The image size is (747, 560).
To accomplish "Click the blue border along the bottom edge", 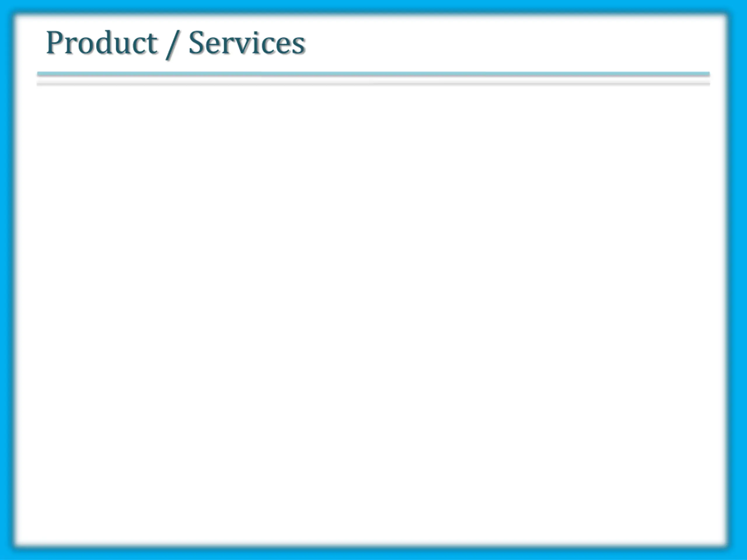I will coord(373,554).
